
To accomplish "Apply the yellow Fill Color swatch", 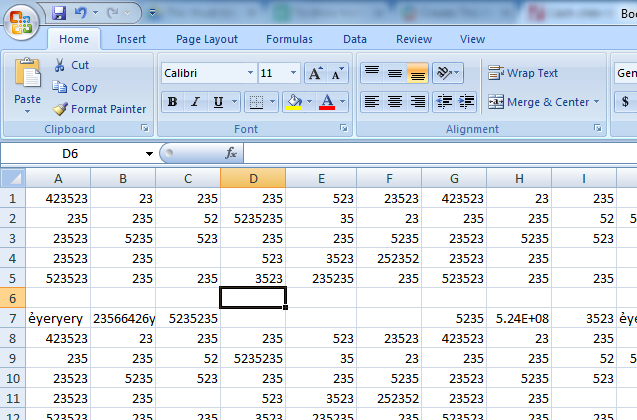I will point(293,102).
